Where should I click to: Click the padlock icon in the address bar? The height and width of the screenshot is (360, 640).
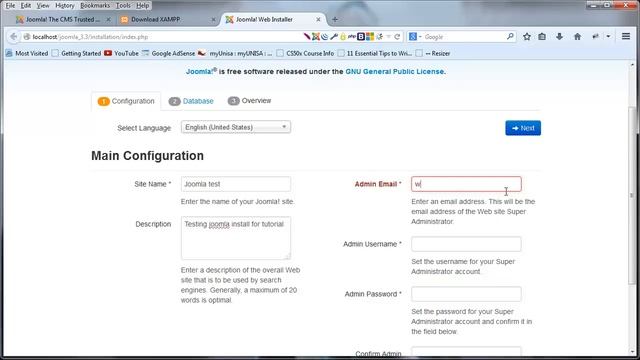click(x=343, y=37)
